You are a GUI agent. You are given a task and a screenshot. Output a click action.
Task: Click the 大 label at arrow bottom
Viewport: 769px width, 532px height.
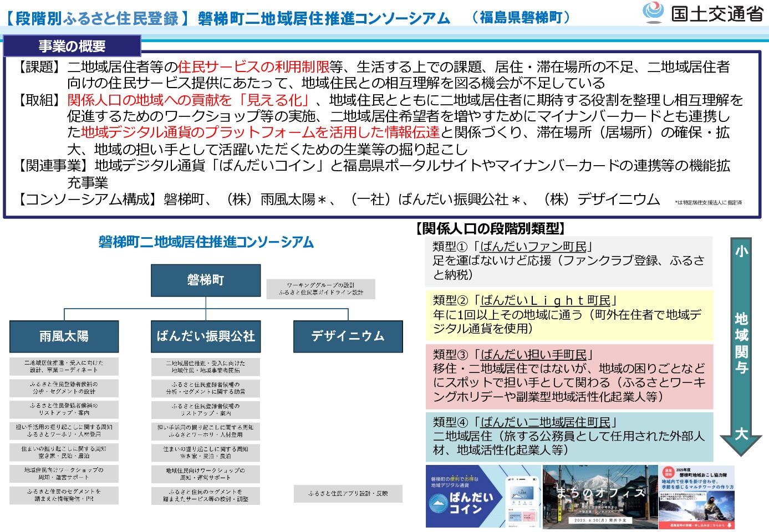point(741,433)
